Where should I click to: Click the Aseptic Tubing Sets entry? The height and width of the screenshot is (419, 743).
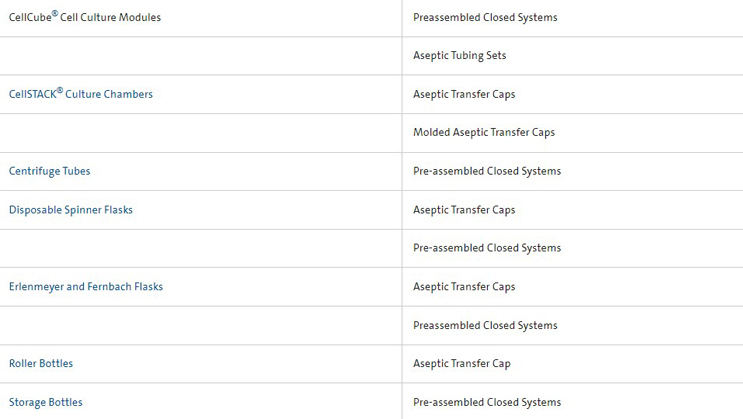click(460, 56)
